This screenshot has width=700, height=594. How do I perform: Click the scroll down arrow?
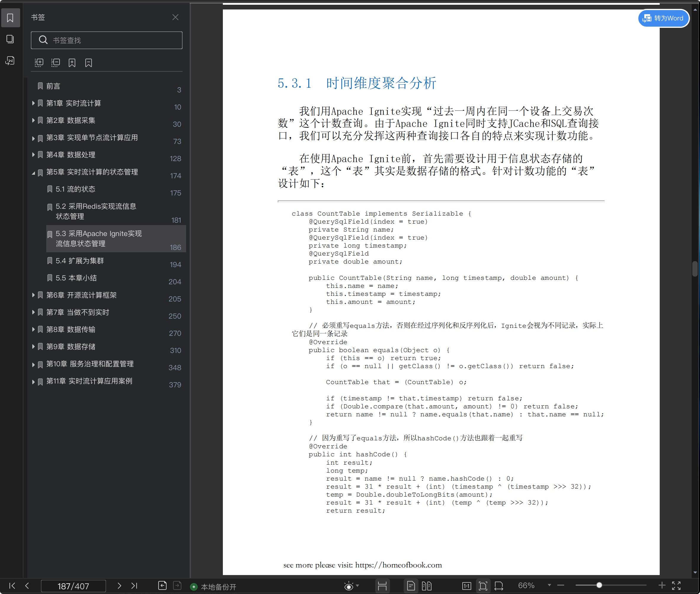pyautogui.click(x=695, y=572)
